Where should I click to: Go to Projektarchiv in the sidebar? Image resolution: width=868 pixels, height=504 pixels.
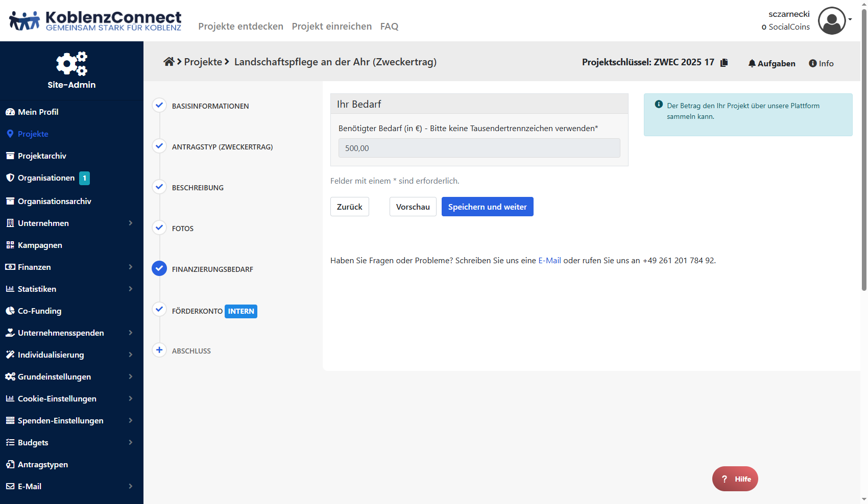[42, 156]
